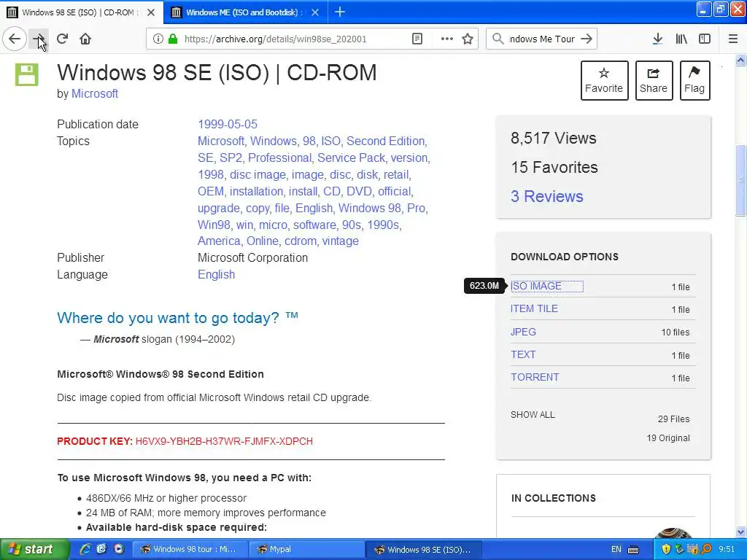The image size is (747, 560).
Task: Open the library bookshelf icon
Action: pos(681,39)
